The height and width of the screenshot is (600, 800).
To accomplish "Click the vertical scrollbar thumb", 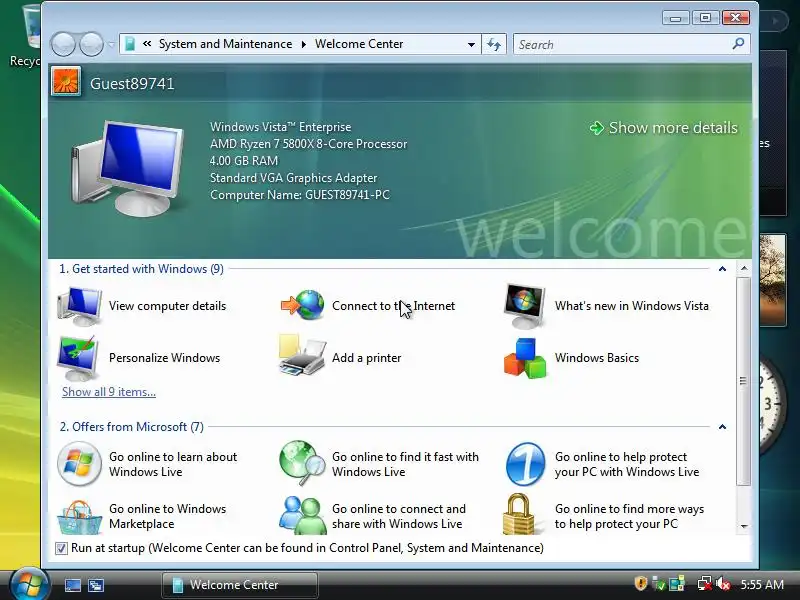I will 743,381.
